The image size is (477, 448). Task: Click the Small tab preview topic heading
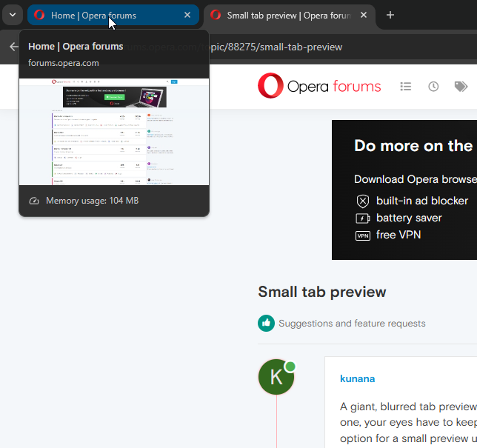click(x=322, y=292)
